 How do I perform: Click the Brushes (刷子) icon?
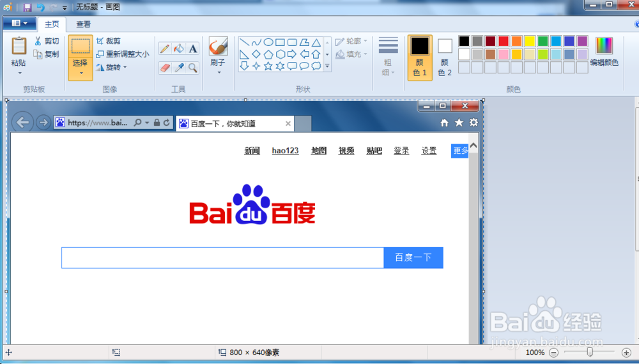coord(218,46)
